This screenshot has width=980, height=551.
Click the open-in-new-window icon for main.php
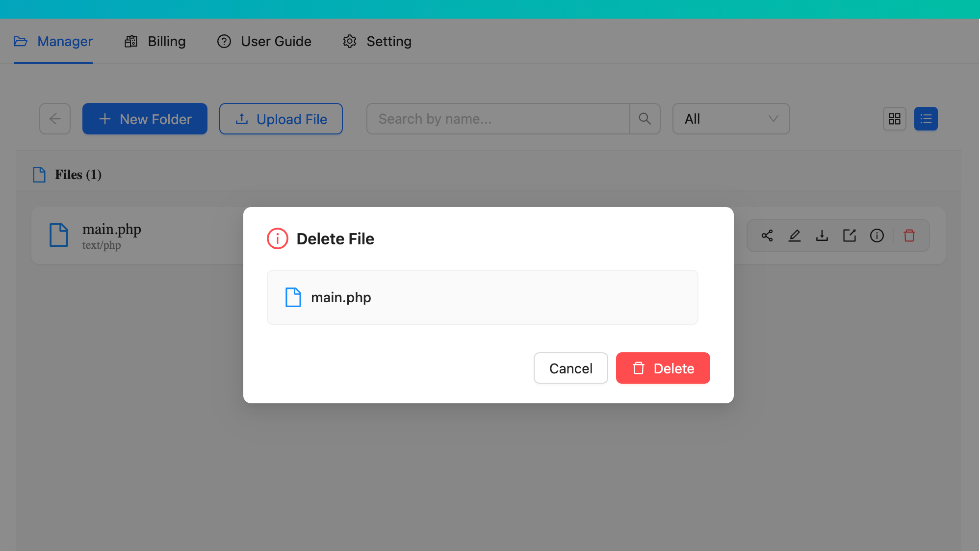(x=850, y=236)
